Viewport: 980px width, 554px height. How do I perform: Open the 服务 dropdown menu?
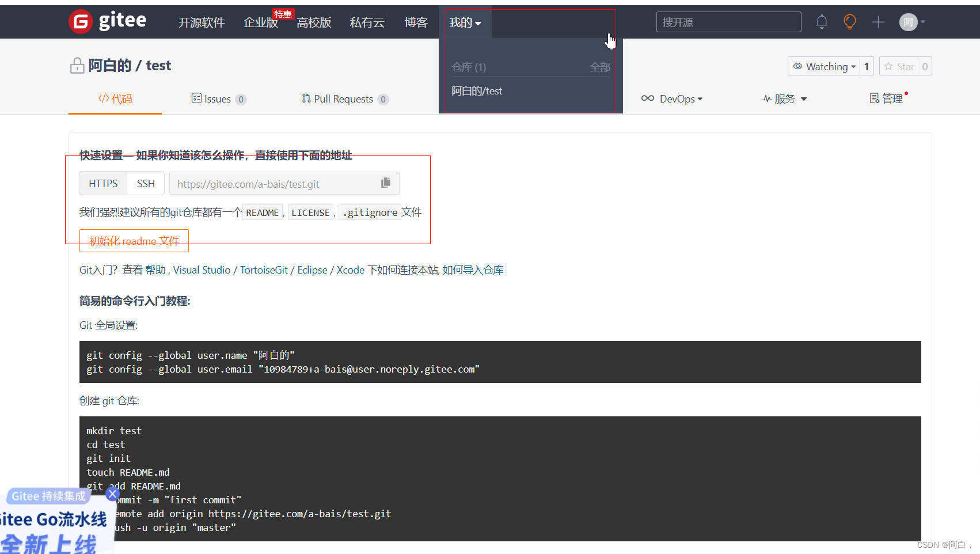point(784,98)
